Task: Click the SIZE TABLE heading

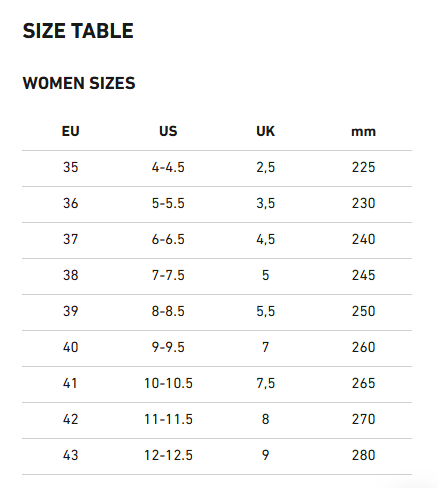Action: (x=78, y=31)
